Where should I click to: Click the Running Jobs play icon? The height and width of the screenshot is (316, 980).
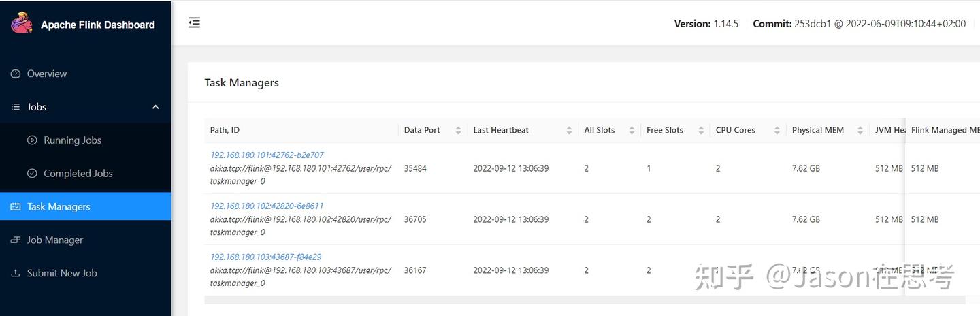[32, 140]
